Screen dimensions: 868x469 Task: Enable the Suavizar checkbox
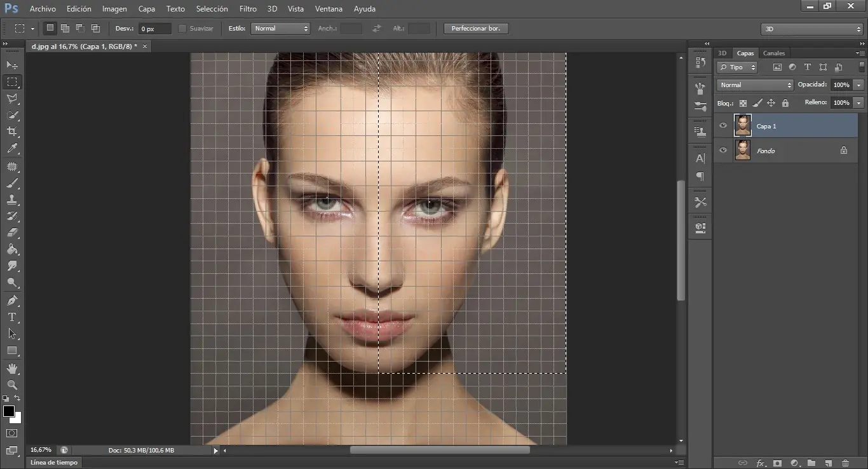click(x=182, y=29)
